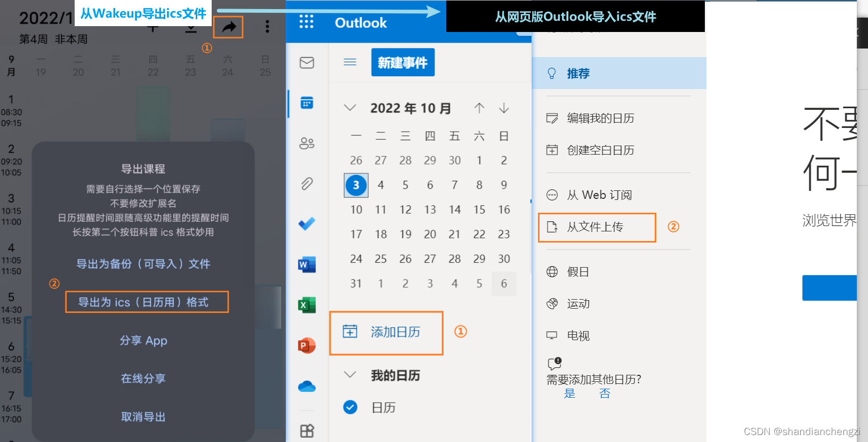Select September 28 in mini calendar
Viewport: 868px width, 442px height.
pyautogui.click(x=405, y=160)
